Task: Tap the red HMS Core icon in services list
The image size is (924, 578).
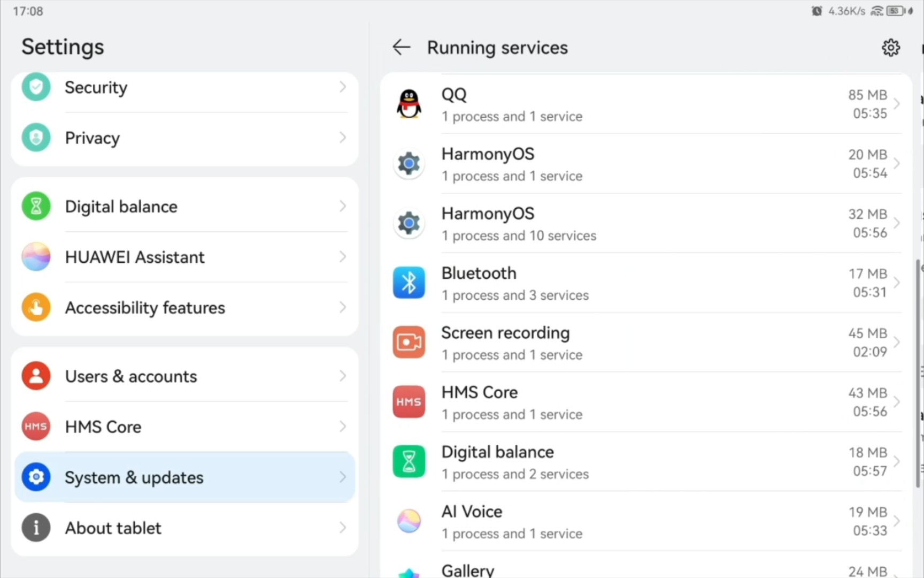Action: 409,401
